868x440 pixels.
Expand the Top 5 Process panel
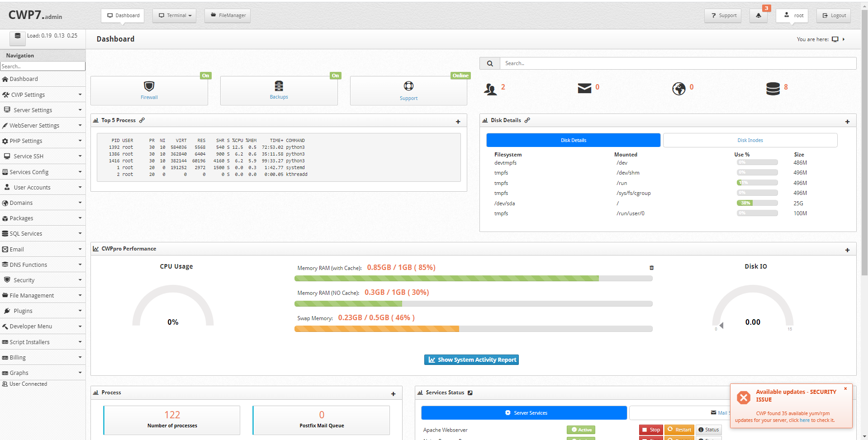[458, 122]
